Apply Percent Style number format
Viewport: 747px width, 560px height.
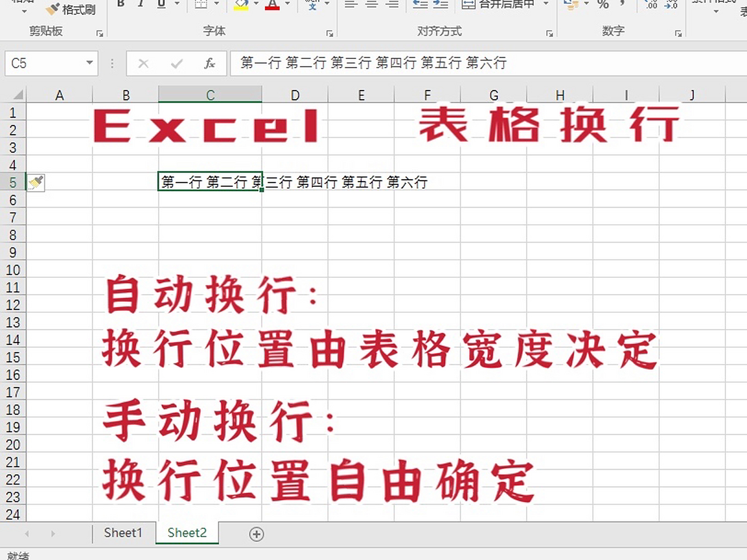(603, 5)
